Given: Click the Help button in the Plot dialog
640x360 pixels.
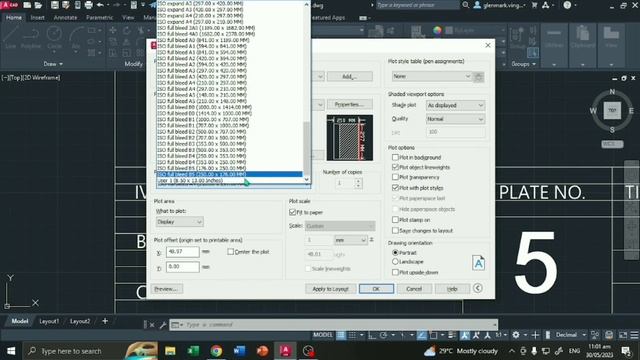Looking at the screenshot, I should [452, 289].
